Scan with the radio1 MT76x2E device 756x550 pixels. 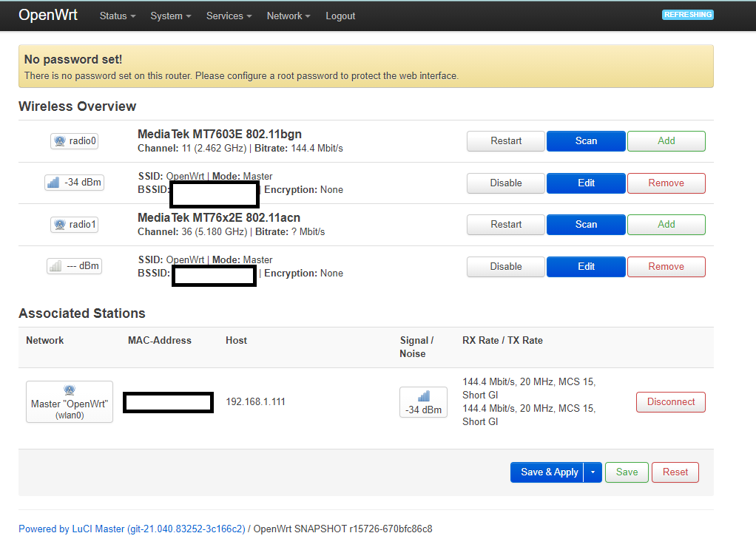click(x=586, y=225)
